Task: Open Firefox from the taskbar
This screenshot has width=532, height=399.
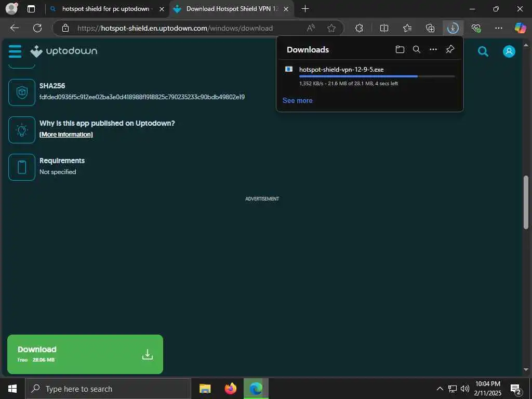Action: (x=231, y=389)
